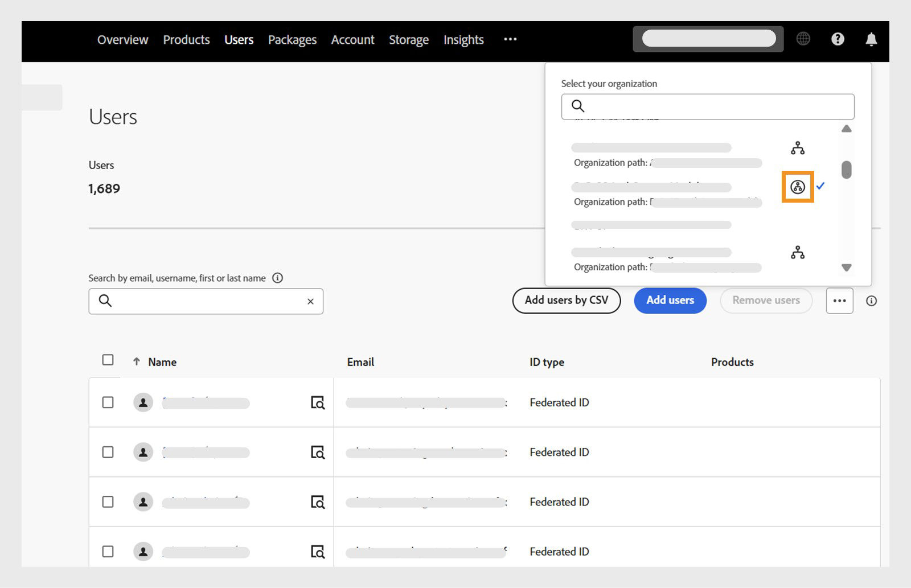View details icon for third user
911x588 pixels.
pos(318,502)
